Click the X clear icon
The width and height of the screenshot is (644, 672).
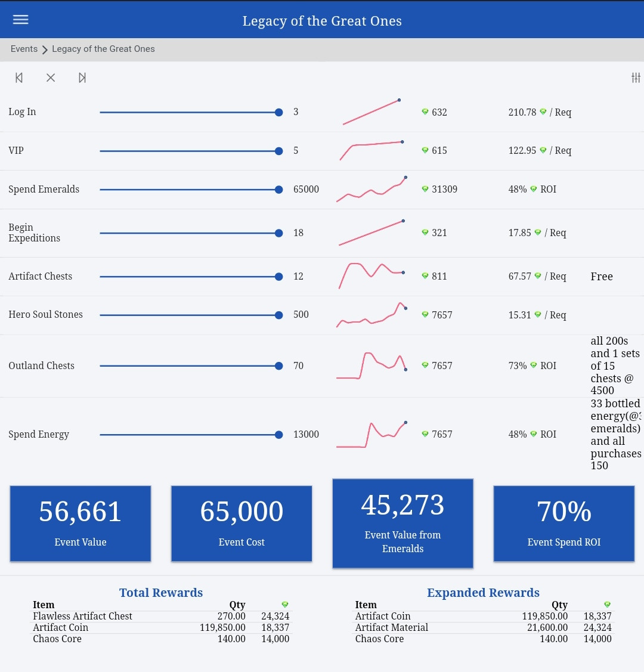coord(51,78)
